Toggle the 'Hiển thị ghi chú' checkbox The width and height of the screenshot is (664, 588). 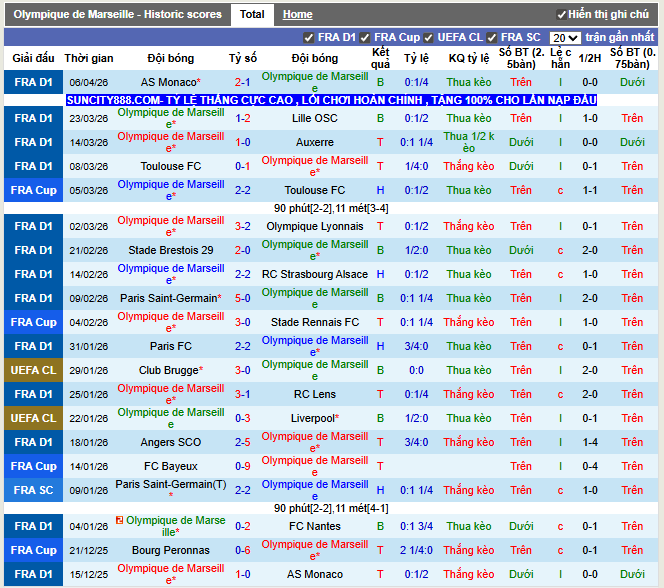coord(561,15)
